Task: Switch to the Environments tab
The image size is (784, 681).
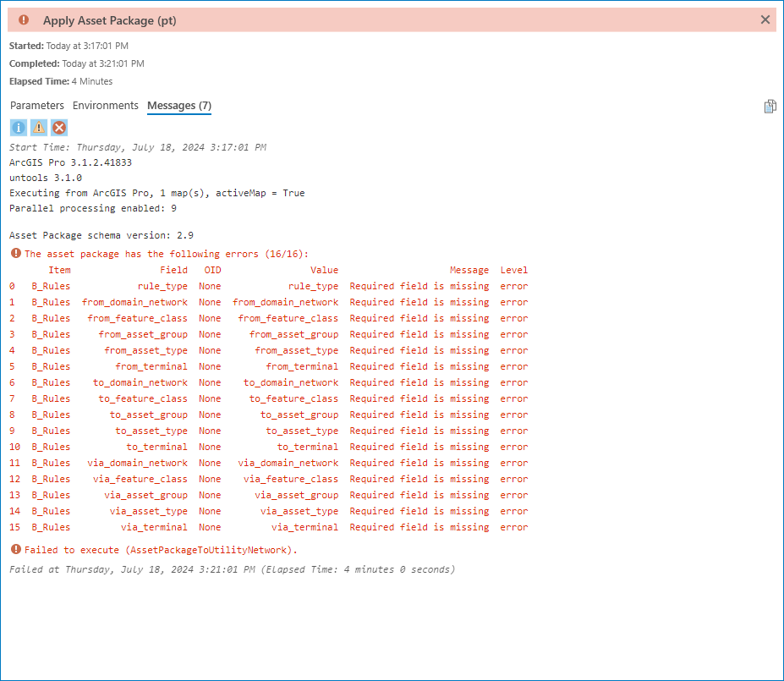Action: pyautogui.click(x=105, y=105)
